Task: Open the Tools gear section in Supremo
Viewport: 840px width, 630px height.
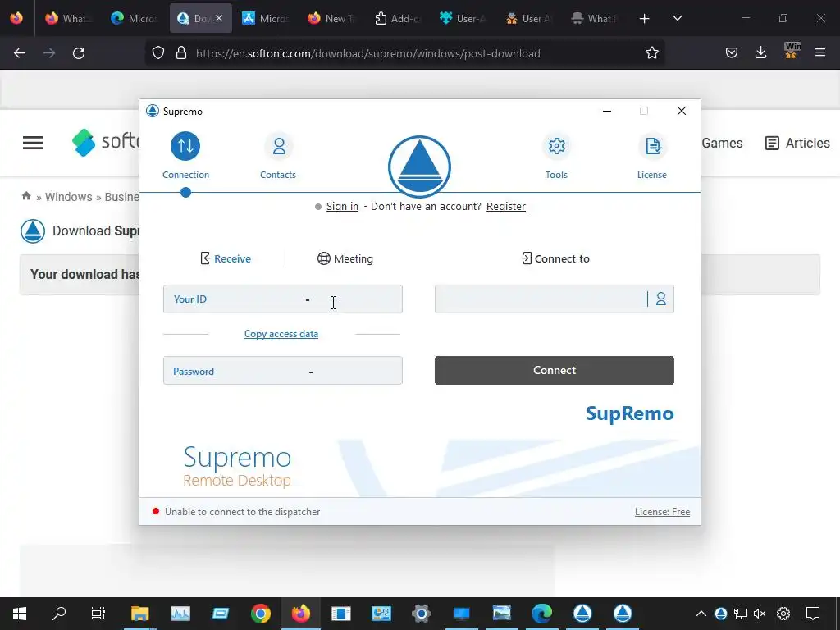Action: tap(556, 155)
